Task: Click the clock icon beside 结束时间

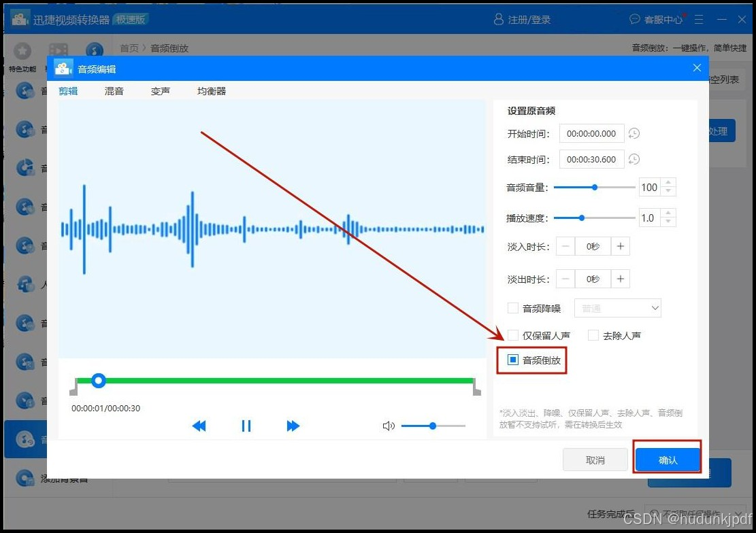Action: tap(634, 159)
